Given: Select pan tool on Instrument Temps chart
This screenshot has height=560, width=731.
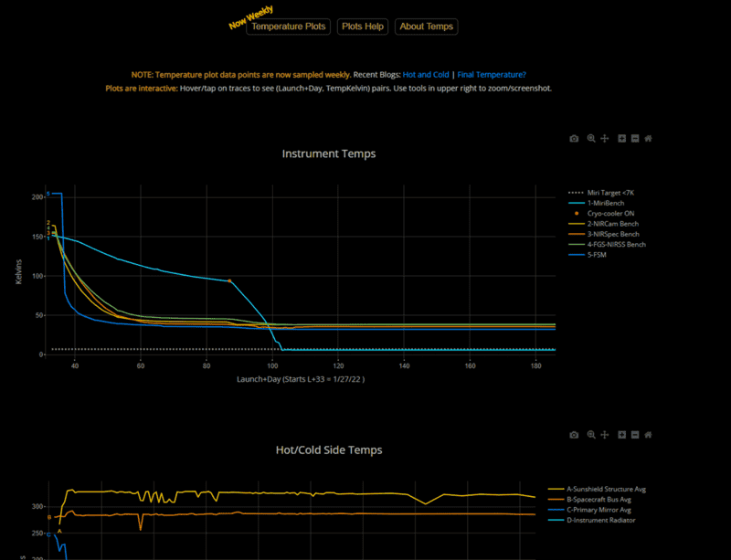Looking at the screenshot, I should pos(604,139).
